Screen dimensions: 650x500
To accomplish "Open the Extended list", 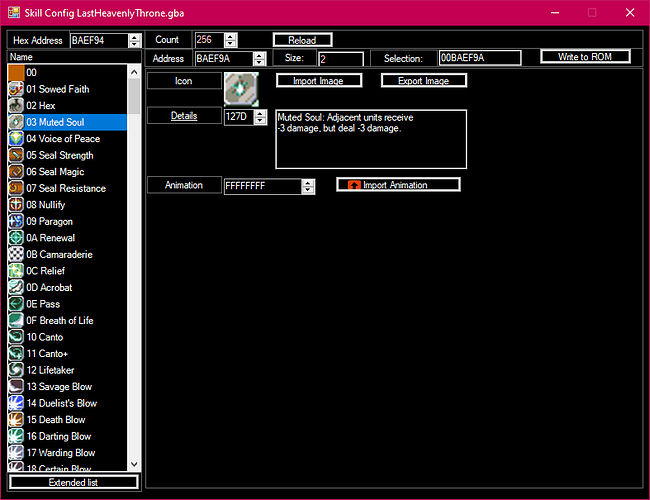I will click(x=73, y=483).
